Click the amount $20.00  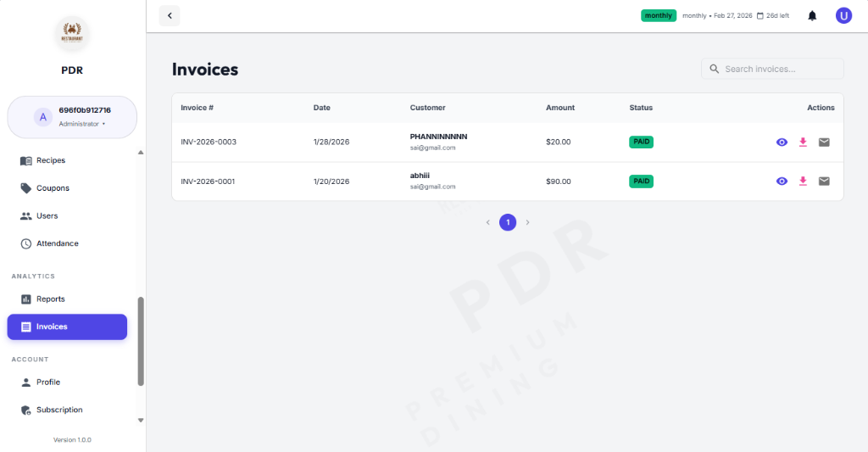coord(558,142)
